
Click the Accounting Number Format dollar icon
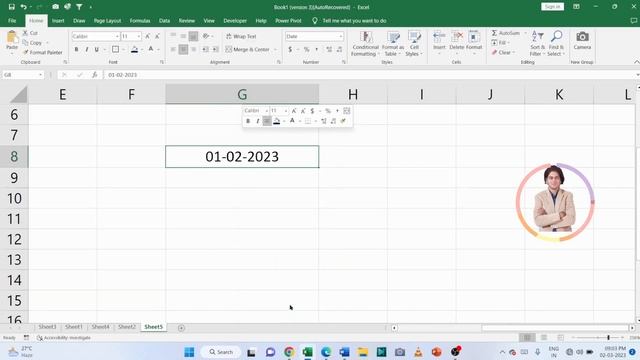click(290, 49)
